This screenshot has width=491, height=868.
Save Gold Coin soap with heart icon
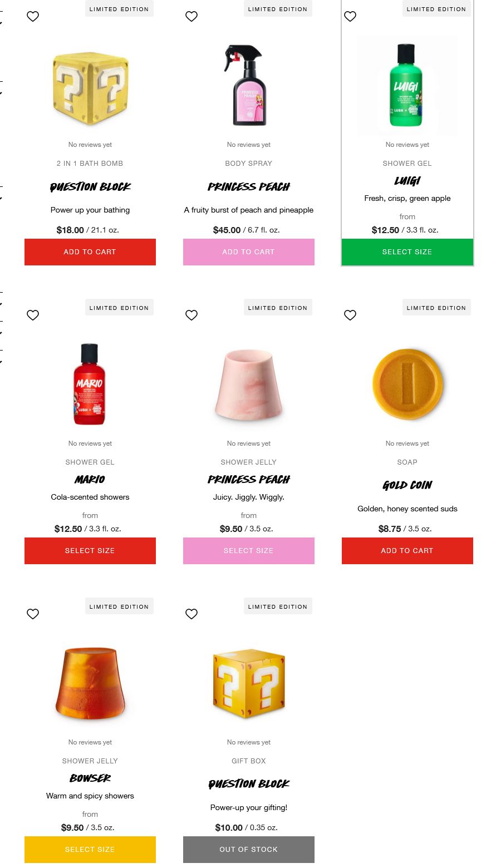tap(350, 315)
